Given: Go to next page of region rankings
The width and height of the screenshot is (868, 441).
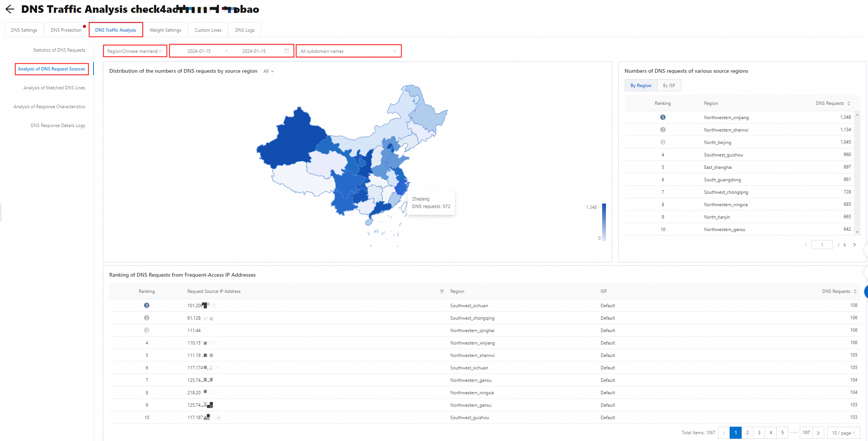Looking at the screenshot, I should click(854, 245).
